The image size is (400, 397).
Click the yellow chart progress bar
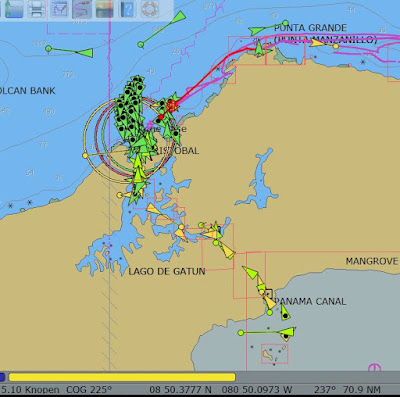tap(122, 377)
